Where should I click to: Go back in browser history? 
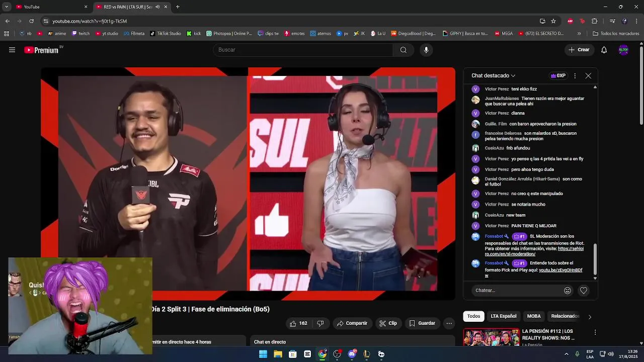click(7, 21)
